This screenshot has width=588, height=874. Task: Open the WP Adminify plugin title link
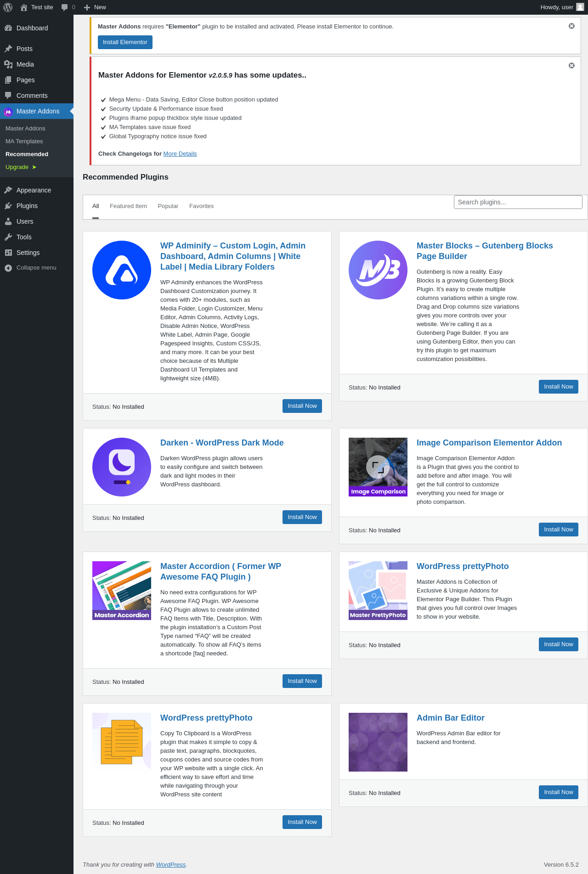(x=233, y=256)
